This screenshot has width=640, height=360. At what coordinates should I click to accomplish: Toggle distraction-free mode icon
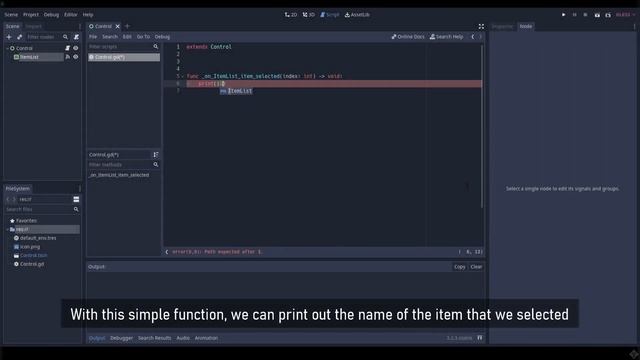[x=481, y=26]
